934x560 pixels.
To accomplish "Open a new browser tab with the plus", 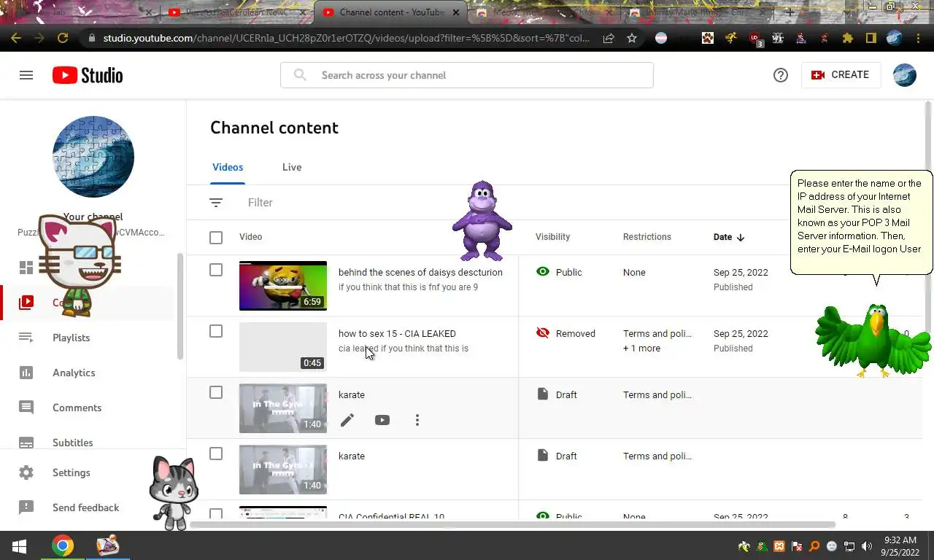I will (x=790, y=12).
